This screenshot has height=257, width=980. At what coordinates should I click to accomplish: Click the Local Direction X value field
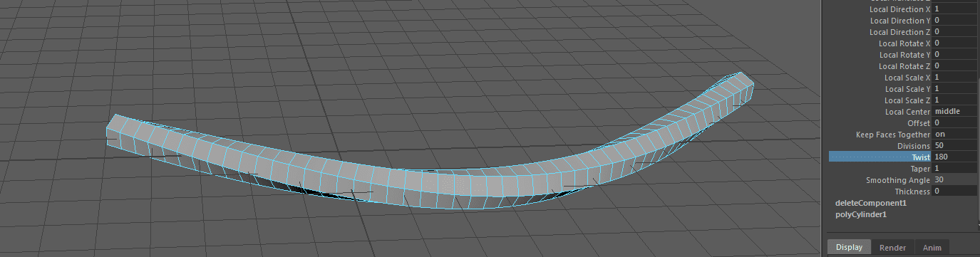(x=954, y=9)
